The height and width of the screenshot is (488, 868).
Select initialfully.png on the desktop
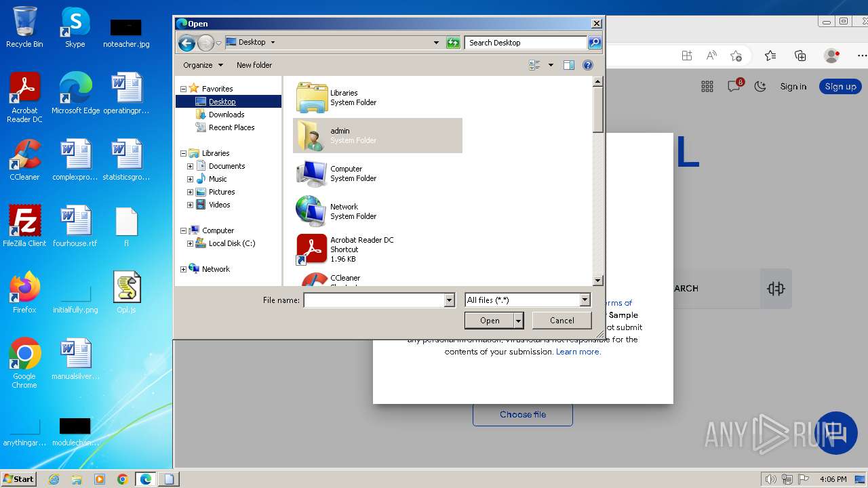coord(75,298)
